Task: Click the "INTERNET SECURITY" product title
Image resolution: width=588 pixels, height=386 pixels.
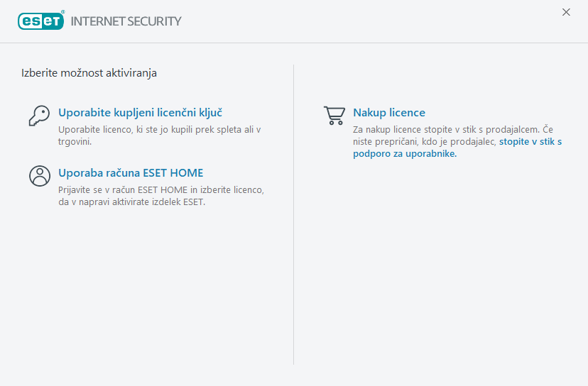Action: point(126,21)
